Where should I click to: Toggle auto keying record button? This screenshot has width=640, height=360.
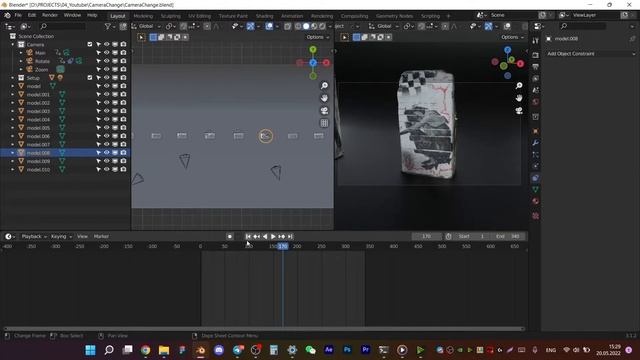click(230, 236)
